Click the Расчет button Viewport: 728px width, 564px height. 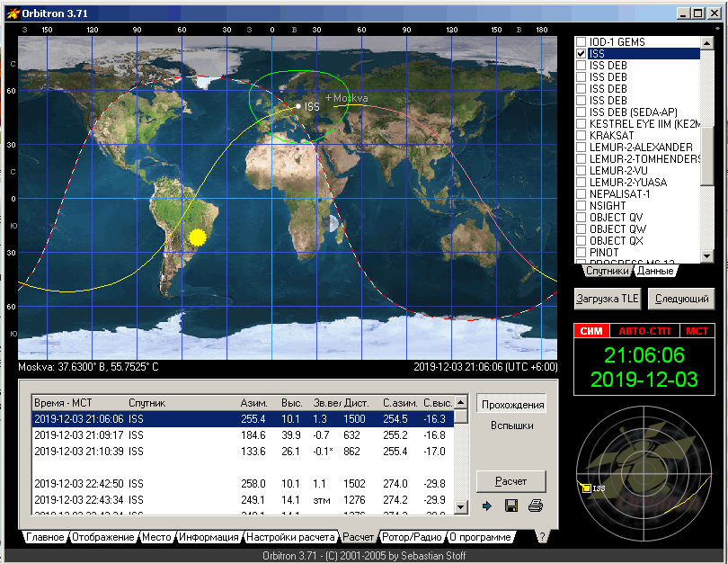tap(510, 480)
